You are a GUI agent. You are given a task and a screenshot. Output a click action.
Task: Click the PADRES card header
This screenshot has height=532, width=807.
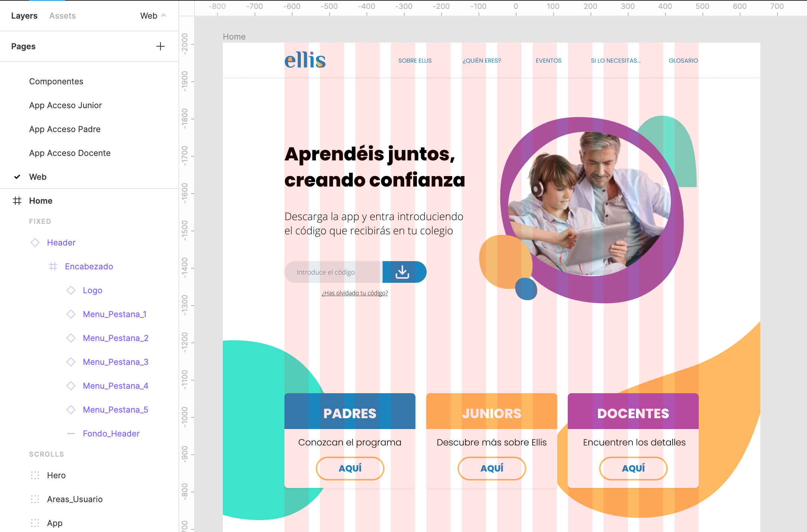pyautogui.click(x=350, y=411)
